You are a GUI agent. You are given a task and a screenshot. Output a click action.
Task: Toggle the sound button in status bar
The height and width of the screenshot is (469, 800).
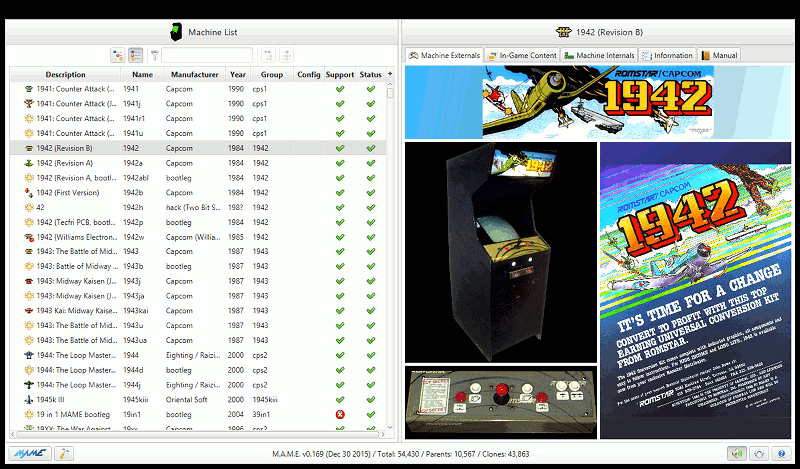tap(737, 454)
